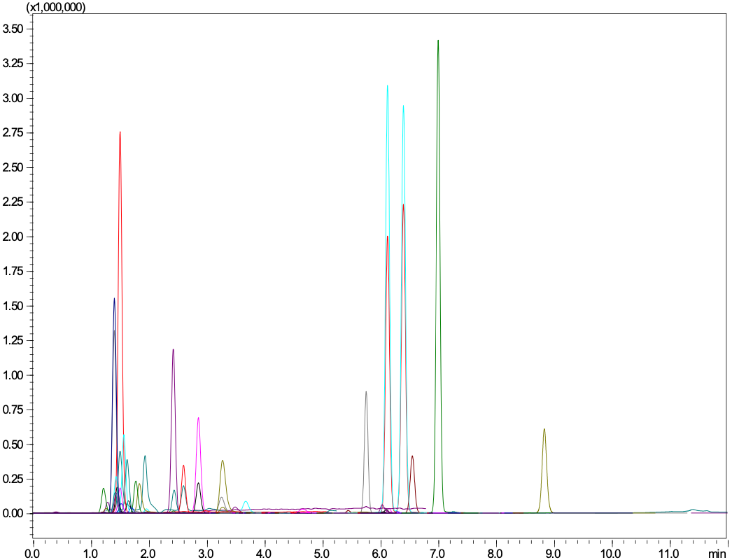Select the tall red peak near 1.5 min

(120, 133)
